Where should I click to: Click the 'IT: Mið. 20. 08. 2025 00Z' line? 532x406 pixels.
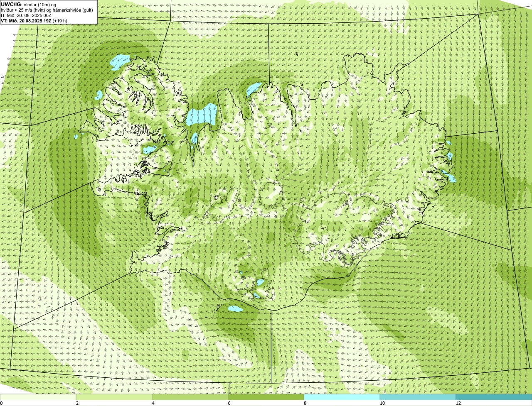(27, 15)
